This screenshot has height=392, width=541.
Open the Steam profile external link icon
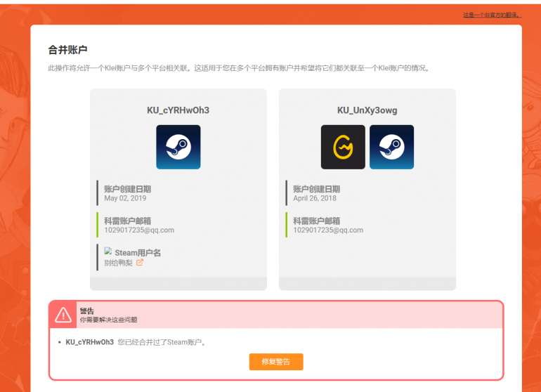(140, 263)
